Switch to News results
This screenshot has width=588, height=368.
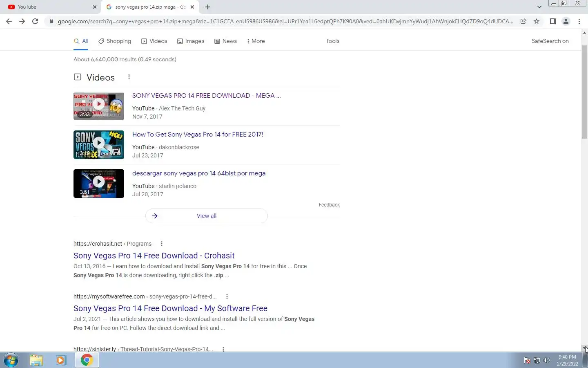tap(225, 41)
